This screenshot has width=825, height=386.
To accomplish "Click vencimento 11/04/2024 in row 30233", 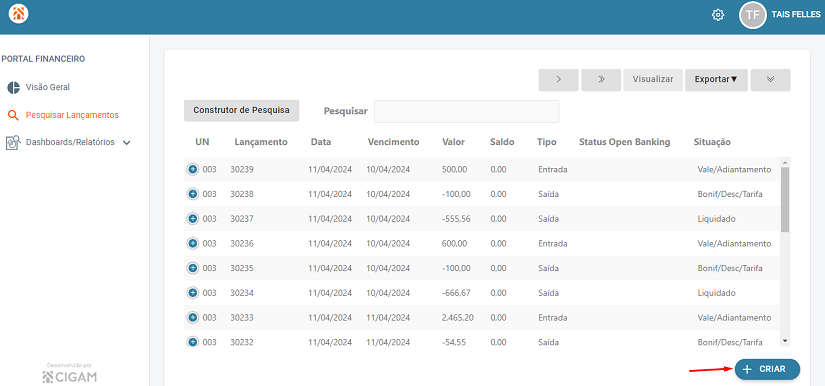I will click(x=389, y=318).
